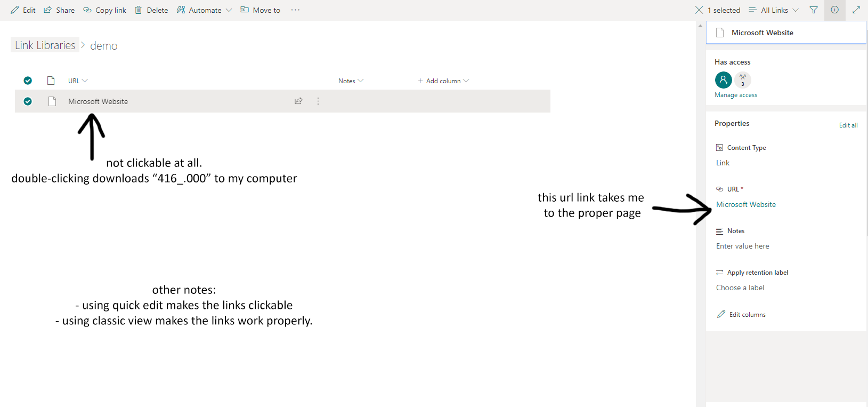Click the file type column header icon
Screen dimensions: 868x407
pyautogui.click(x=51, y=81)
